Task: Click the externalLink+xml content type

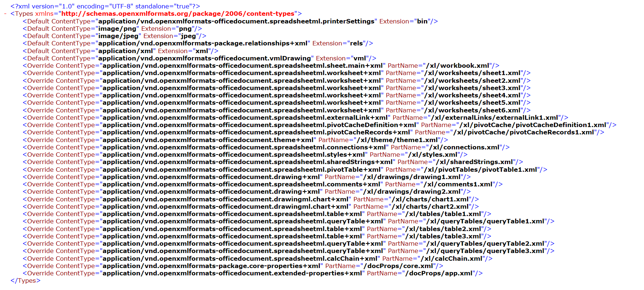Action: [x=245, y=118]
